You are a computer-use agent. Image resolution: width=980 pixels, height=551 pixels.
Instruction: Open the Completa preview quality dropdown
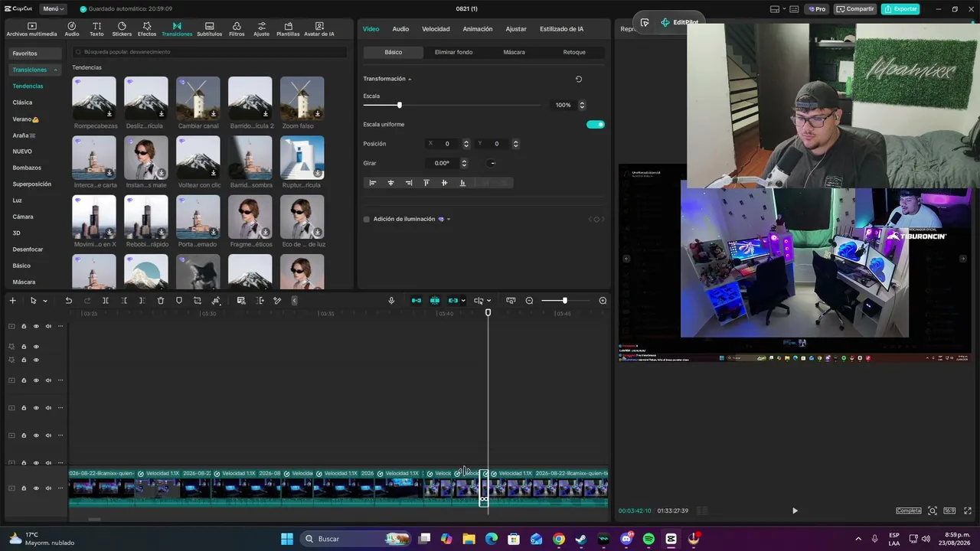909,510
